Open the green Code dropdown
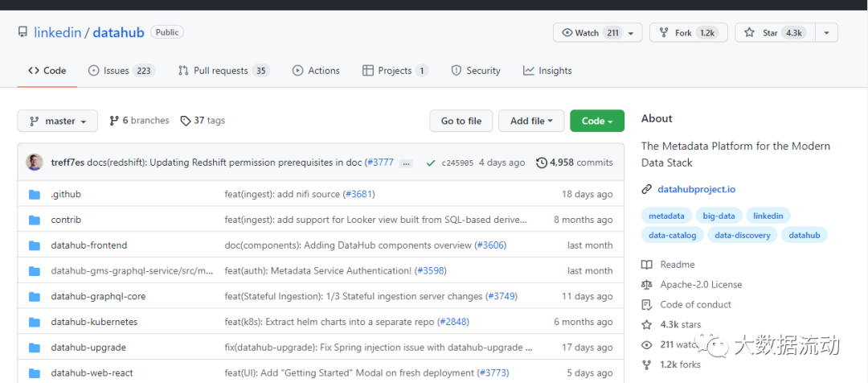Screen dimensions: 868x383 pos(597,121)
